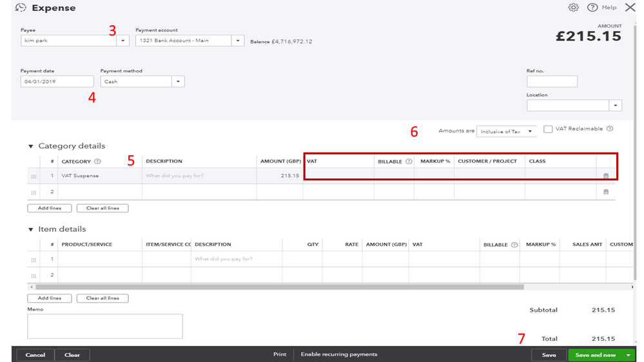Delete category line 1 with trash icon
644x362 pixels.
click(606, 176)
